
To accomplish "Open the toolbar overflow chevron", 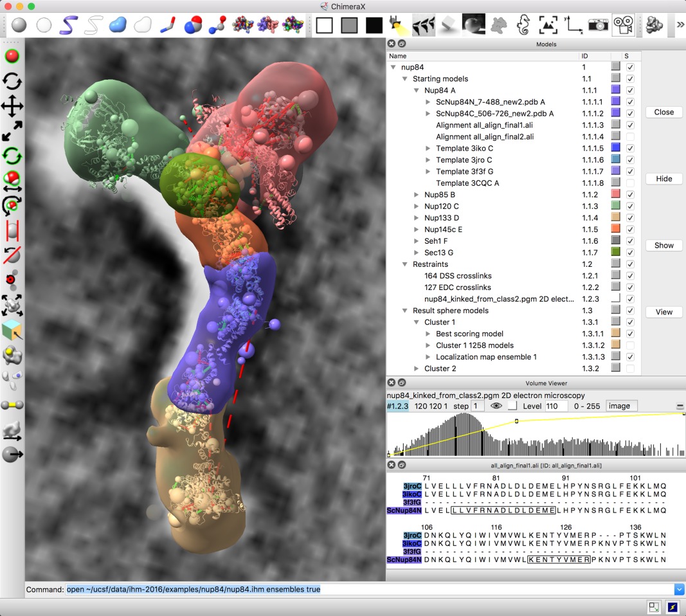I will tap(680, 25).
